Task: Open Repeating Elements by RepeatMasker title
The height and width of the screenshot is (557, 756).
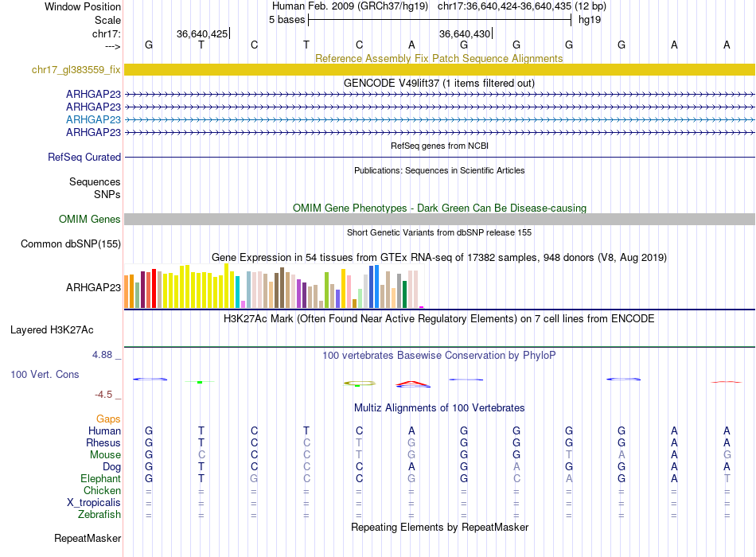Action: (439, 527)
